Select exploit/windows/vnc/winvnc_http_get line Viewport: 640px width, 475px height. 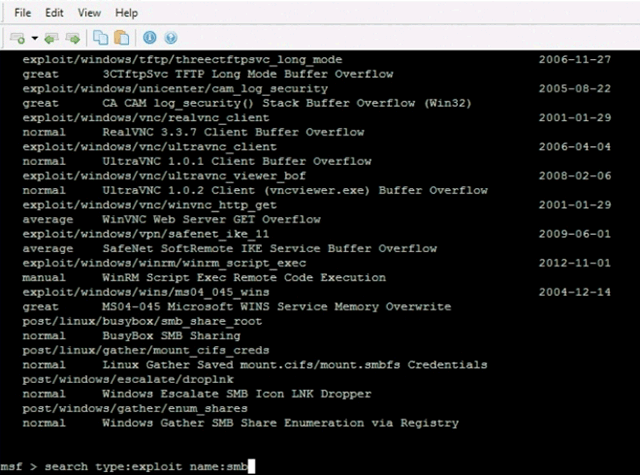[149, 205]
